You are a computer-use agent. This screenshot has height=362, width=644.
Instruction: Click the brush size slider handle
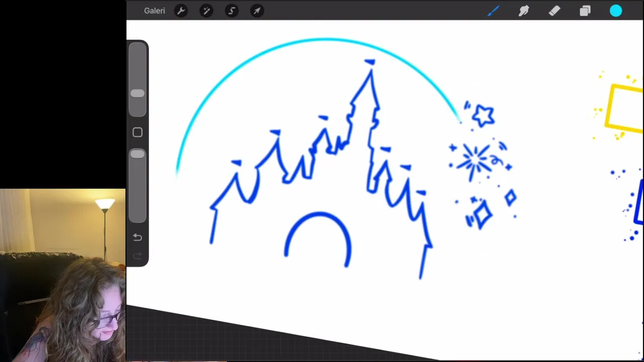tap(137, 94)
